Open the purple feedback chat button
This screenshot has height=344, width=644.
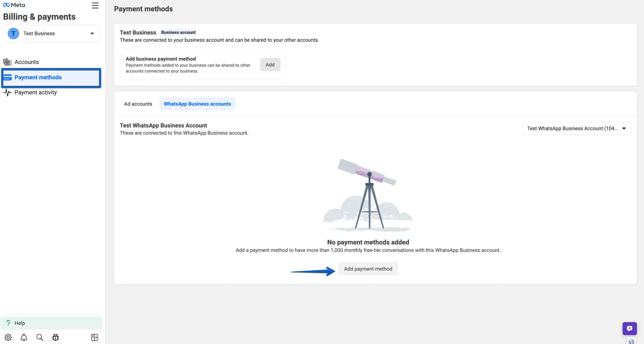tap(629, 329)
